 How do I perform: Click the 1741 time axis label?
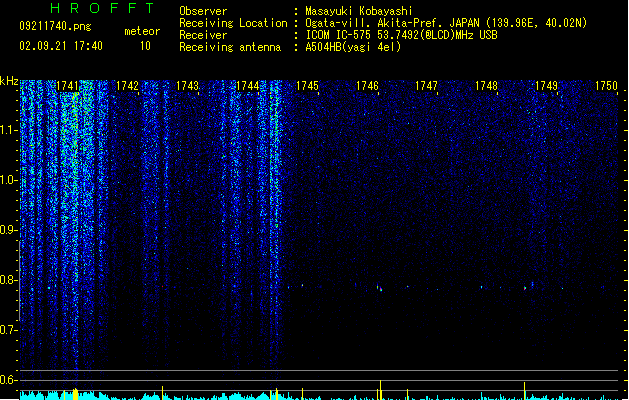point(67,86)
